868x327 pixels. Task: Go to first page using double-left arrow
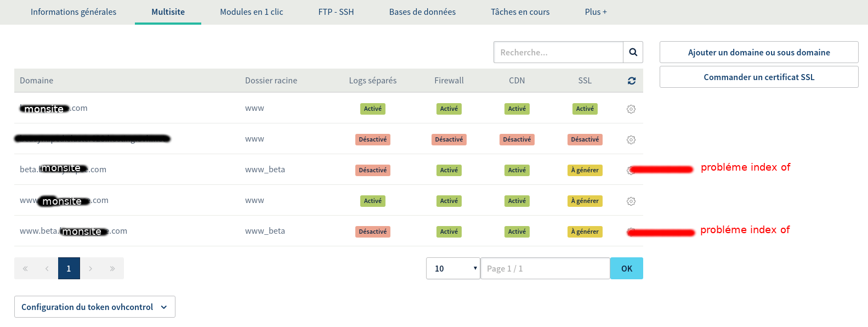(25, 268)
